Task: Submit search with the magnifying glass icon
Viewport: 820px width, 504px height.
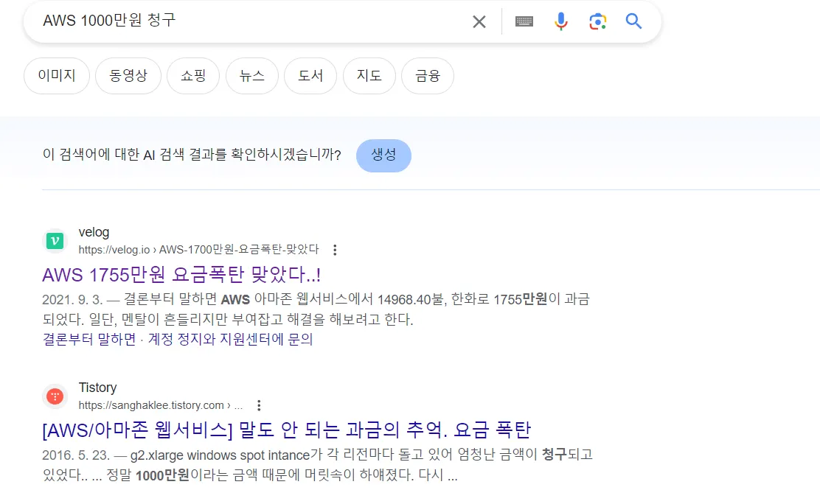Action: pos(634,21)
